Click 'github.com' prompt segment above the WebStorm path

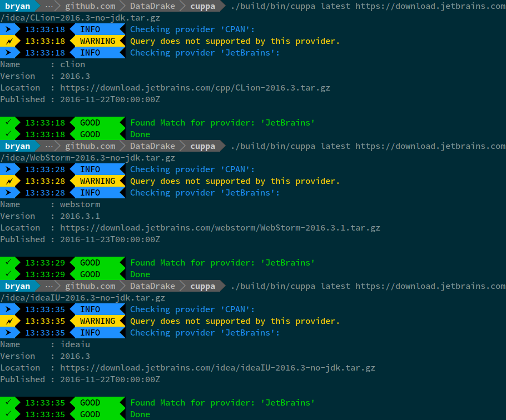tap(90, 146)
